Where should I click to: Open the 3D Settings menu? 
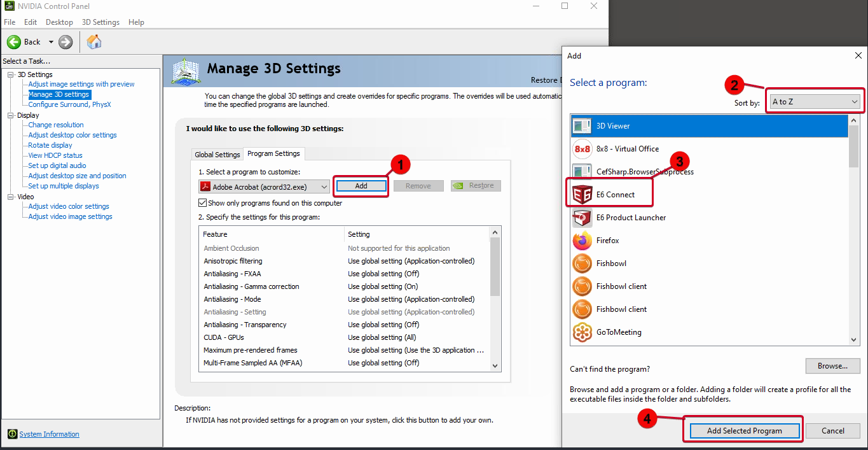(100, 22)
